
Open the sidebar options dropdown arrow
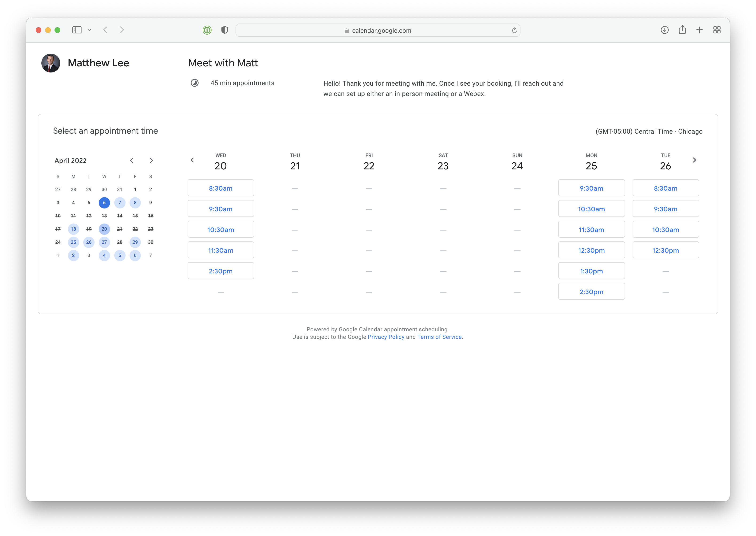pyautogui.click(x=89, y=30)
